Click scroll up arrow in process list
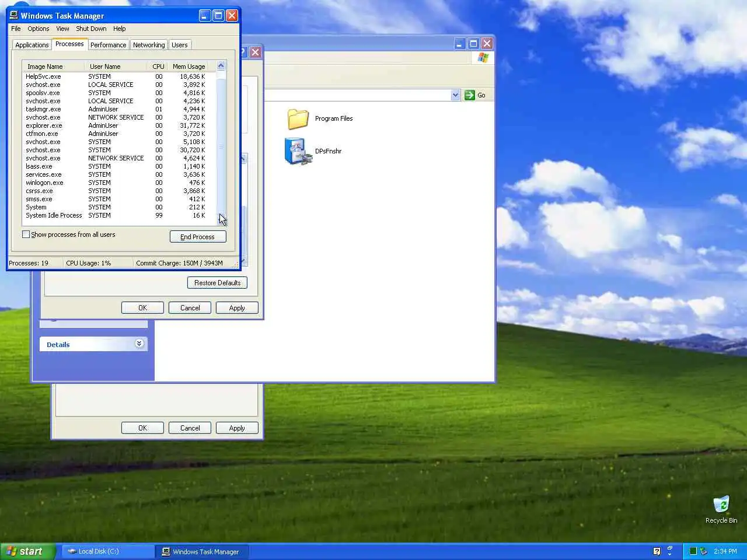 (x=221, y=66)
